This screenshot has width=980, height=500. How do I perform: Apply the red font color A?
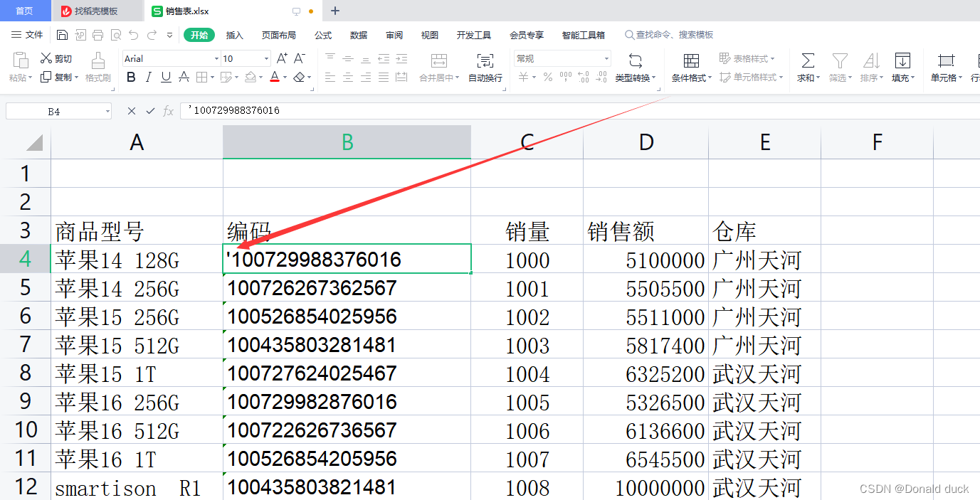tap(275, 78)
